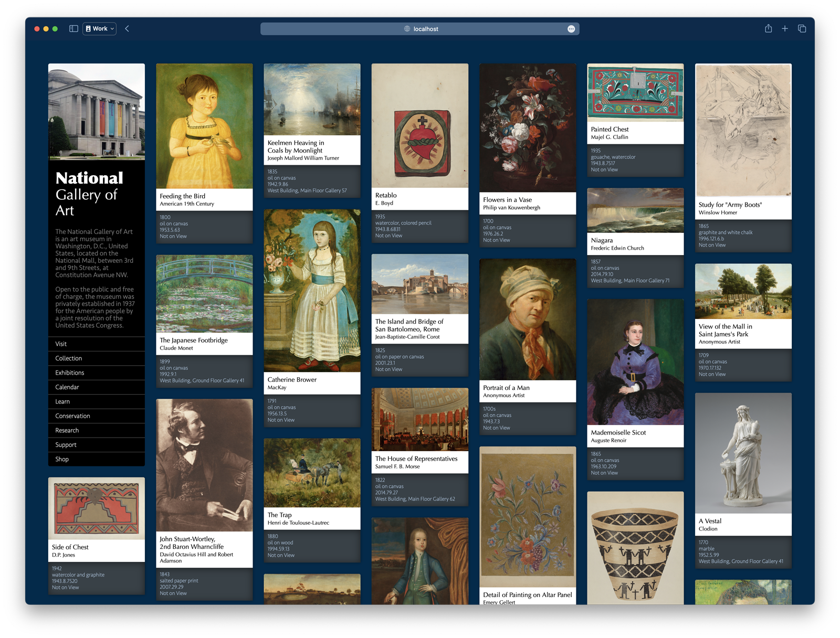Click the globe icon in address bar
Viewport: 840px width, 638px height.
407,29
